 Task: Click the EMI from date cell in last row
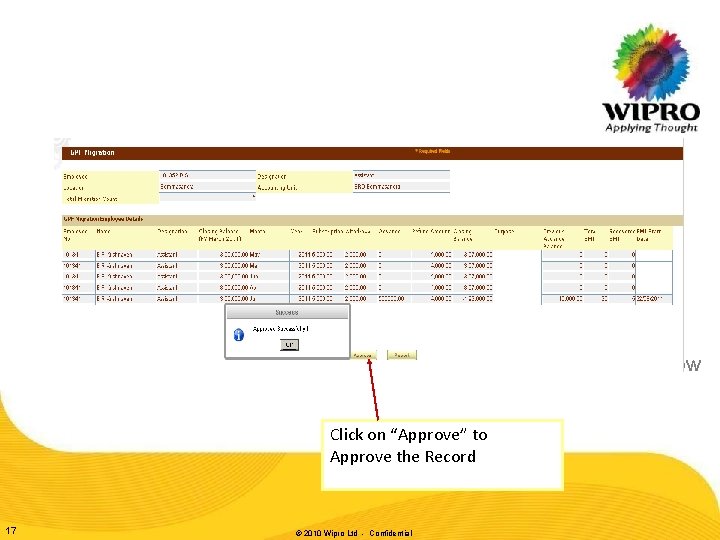tap(653, 299)
